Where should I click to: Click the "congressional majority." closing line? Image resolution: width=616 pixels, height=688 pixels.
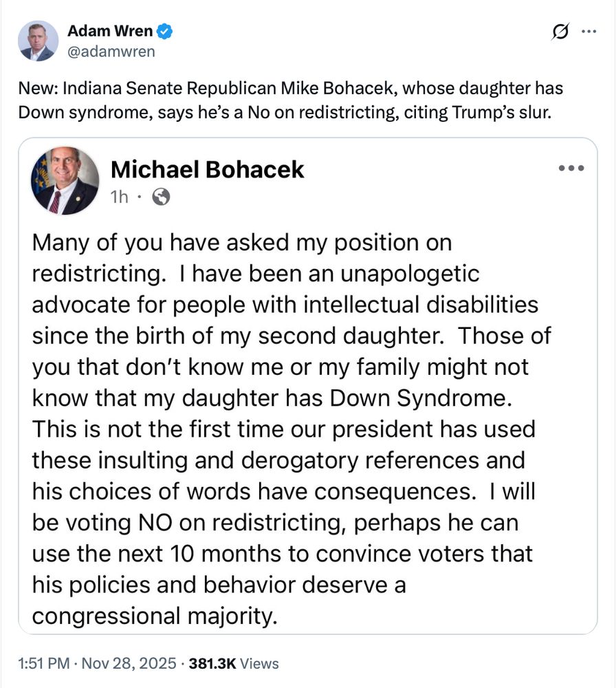click(154, 615)
